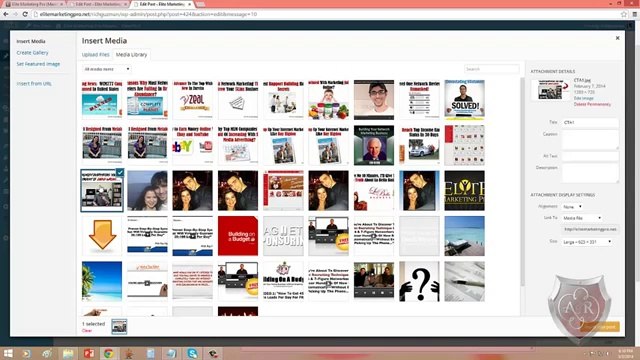This screenshot has height=360, width=640.
Task: Open the Chrome menu icon
Action: coord(635,14)
